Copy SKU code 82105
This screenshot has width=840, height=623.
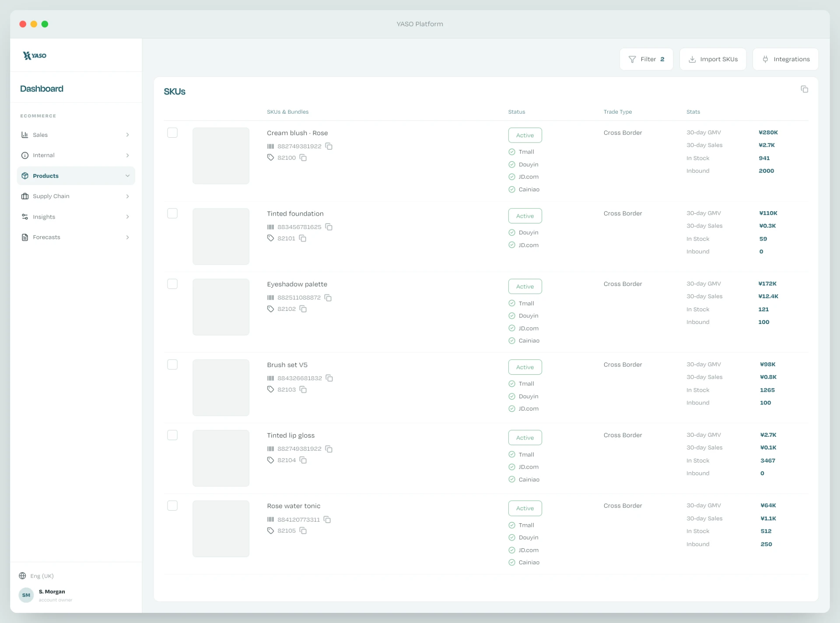pyautogui.click(x=303, y=531)
